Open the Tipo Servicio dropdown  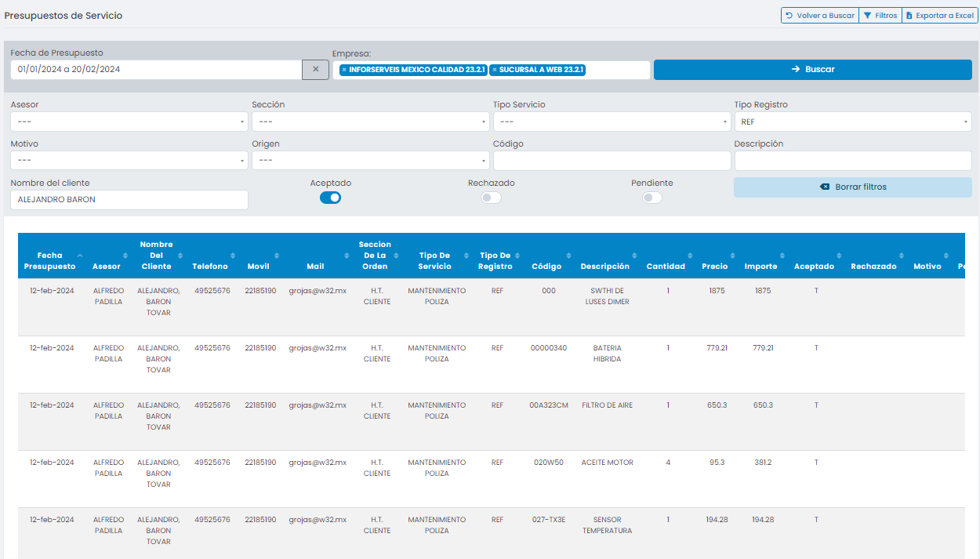tap(612, 122)
